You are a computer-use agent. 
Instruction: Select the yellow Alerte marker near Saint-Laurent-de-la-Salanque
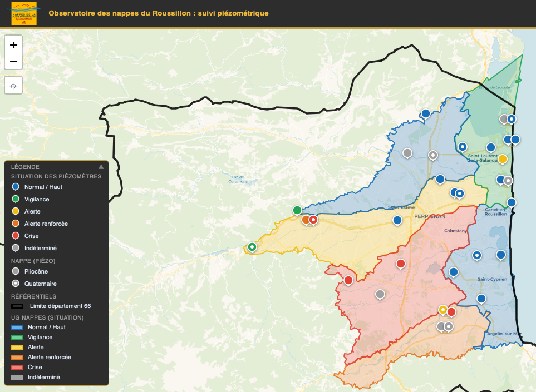[x=503, y=159]
